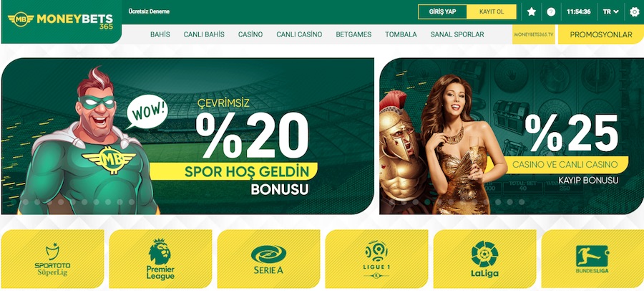The height and width of the screenshot is (291, 644).
Task: Open the Ligue 1 league tile
Action: [x=376, y=259]
